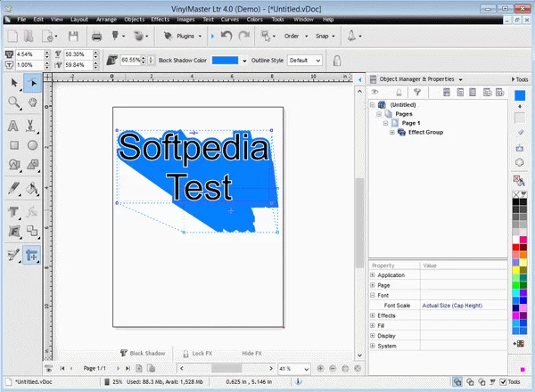The height and width of the screenshot is (392, 535).
Task: Select the Zoom magnifier tool
Action: tap(14, 102)
